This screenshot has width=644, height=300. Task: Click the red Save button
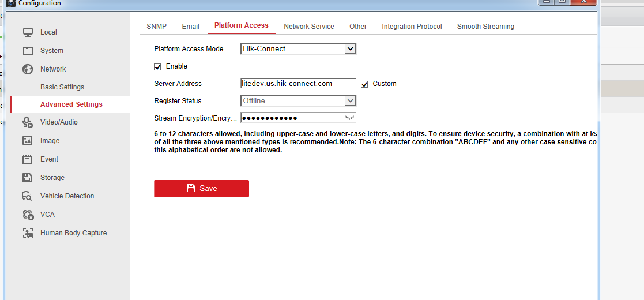(x=201, y=189)
